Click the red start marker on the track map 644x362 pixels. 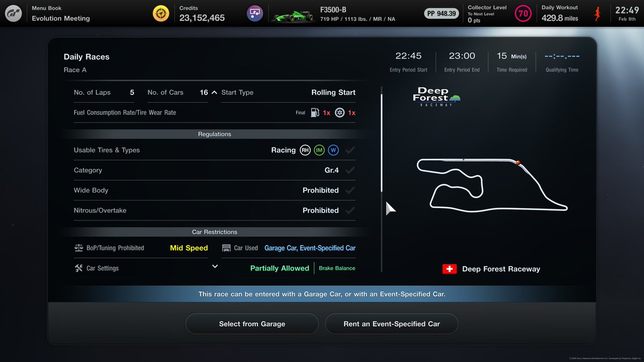pyautogui.click(x=518, y=162)
